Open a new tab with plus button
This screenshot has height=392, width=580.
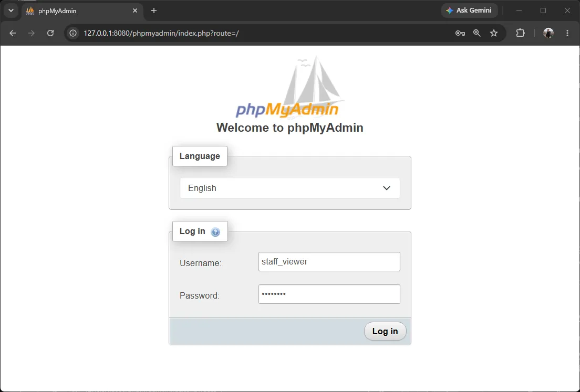coord(154,10)
